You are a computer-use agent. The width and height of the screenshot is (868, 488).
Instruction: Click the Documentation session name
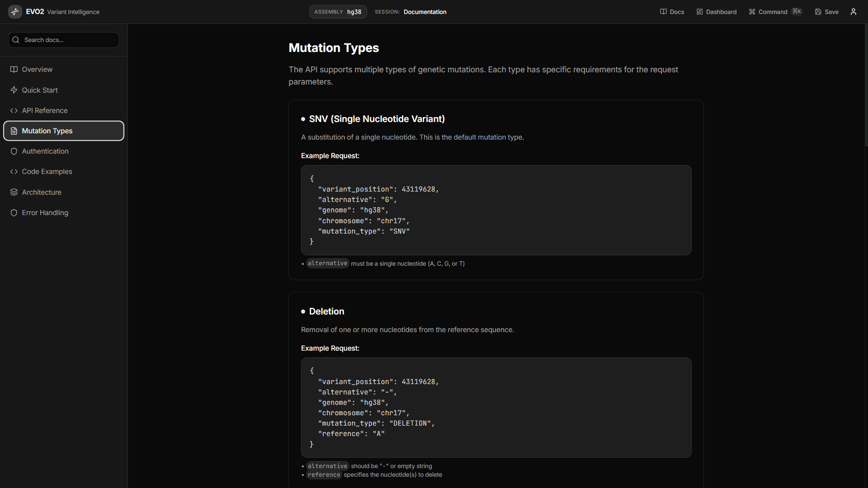pyautogui.click(x=425, y=12)
